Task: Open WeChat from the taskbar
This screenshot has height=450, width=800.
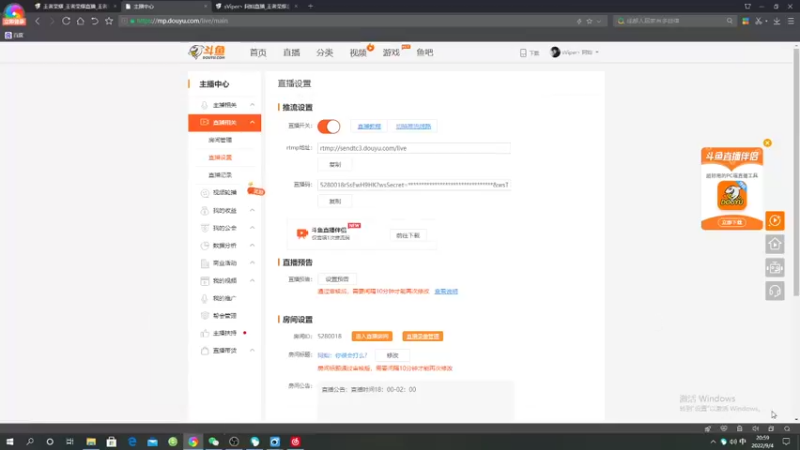Action: point(214,441)
